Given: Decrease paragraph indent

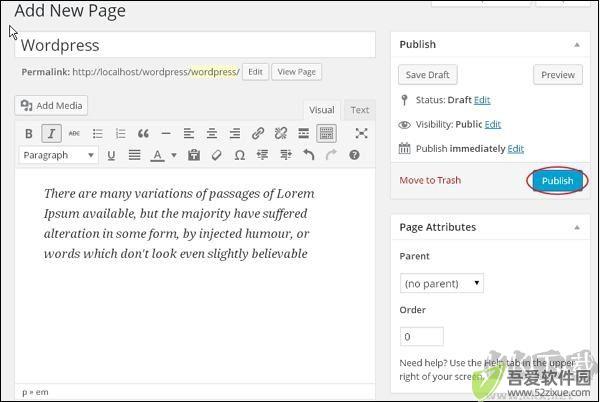Looking at the screenshot, I should click(262, 155).
